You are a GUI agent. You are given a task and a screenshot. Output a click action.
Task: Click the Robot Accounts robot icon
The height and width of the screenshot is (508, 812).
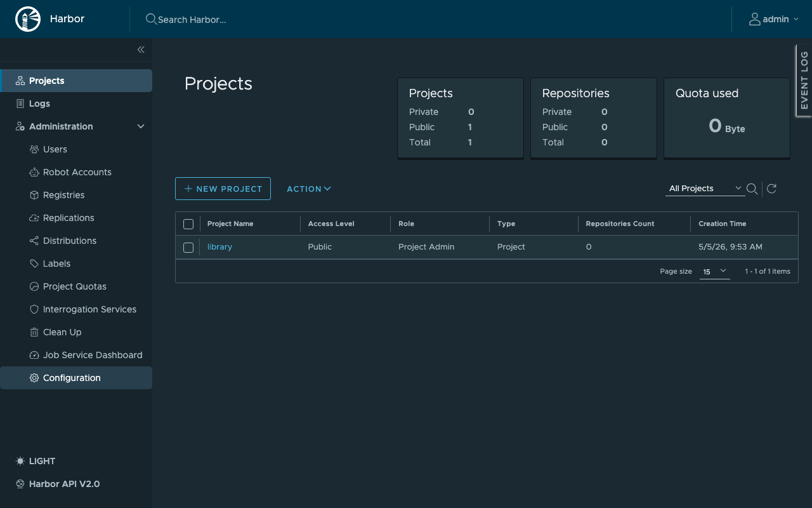point(34,172)
